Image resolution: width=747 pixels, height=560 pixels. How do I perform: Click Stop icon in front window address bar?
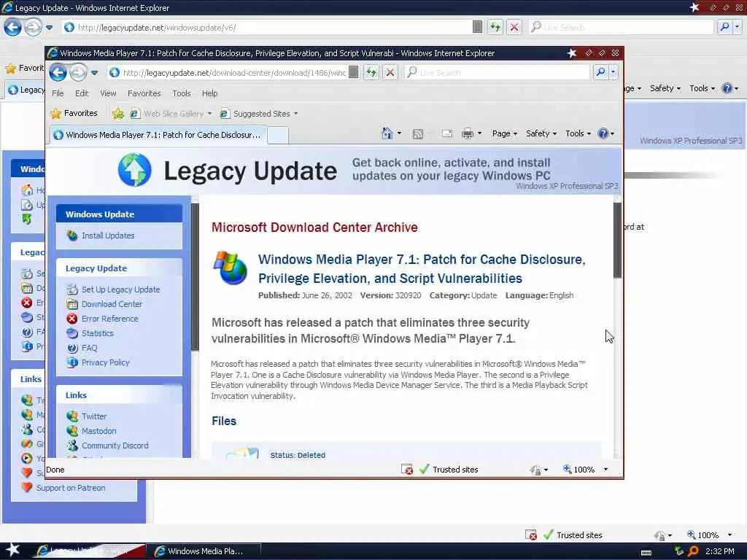[390, 72]
